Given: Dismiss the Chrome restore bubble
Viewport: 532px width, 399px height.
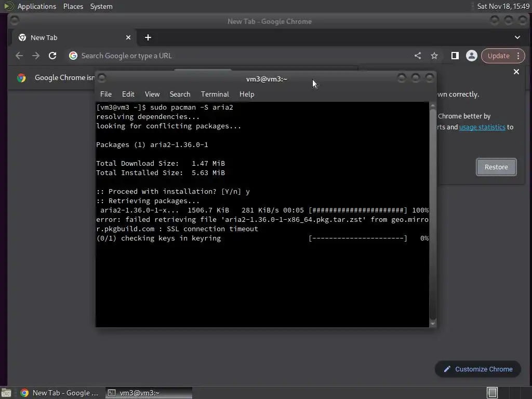Looking at the screenshot, I should tap(516, 72).
